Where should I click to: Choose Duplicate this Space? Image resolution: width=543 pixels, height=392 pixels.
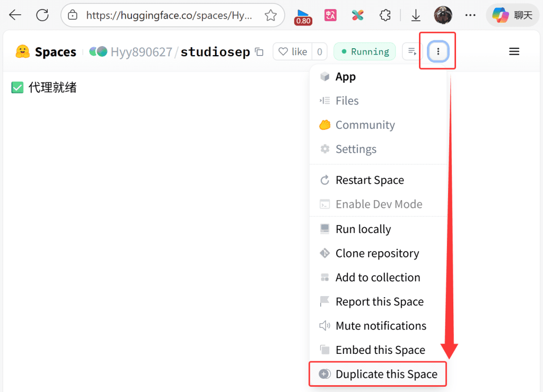(386, 374)
